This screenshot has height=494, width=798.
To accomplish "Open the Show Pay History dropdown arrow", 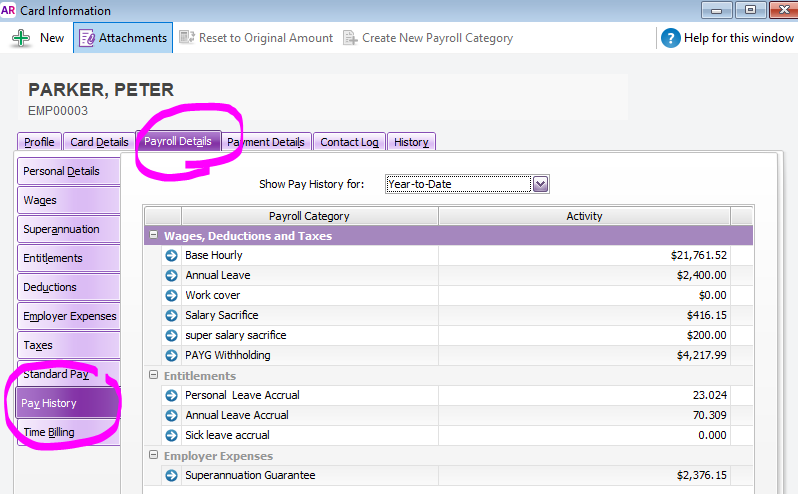I will point(540,184).
